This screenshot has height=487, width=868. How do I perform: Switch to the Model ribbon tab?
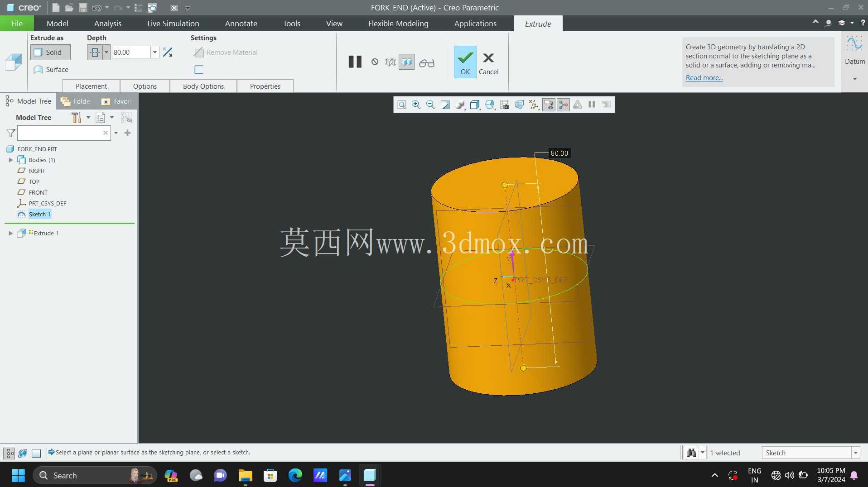click(x=58, y=24)
